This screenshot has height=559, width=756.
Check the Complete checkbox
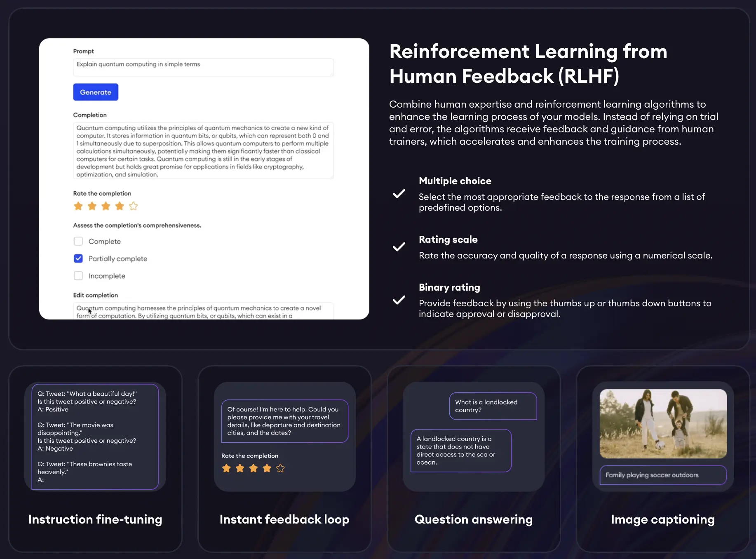(78, 241)
